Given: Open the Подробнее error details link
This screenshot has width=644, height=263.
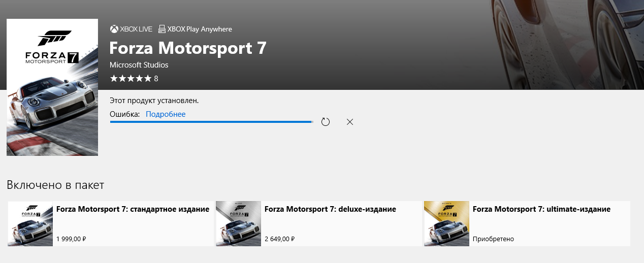Looking at the screenshot, I should click(x=166, y=114).
